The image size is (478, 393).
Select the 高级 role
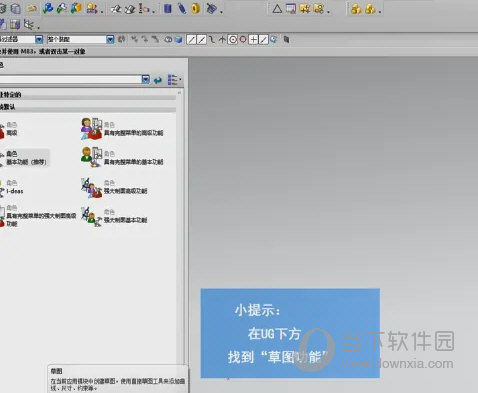9,129
